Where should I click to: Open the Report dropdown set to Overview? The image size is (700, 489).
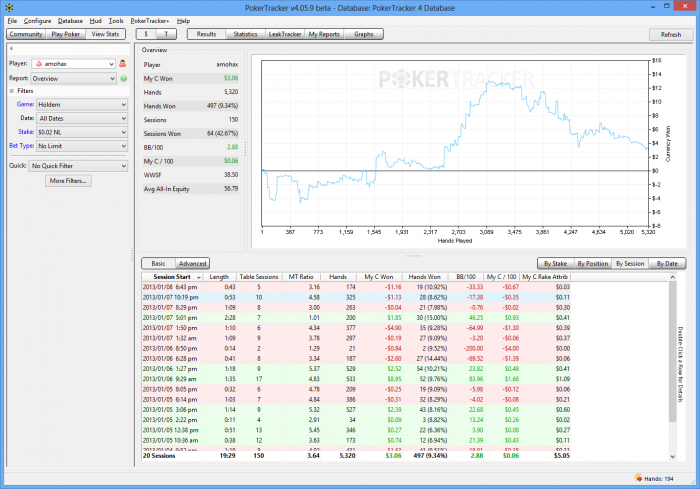point(74,79)
